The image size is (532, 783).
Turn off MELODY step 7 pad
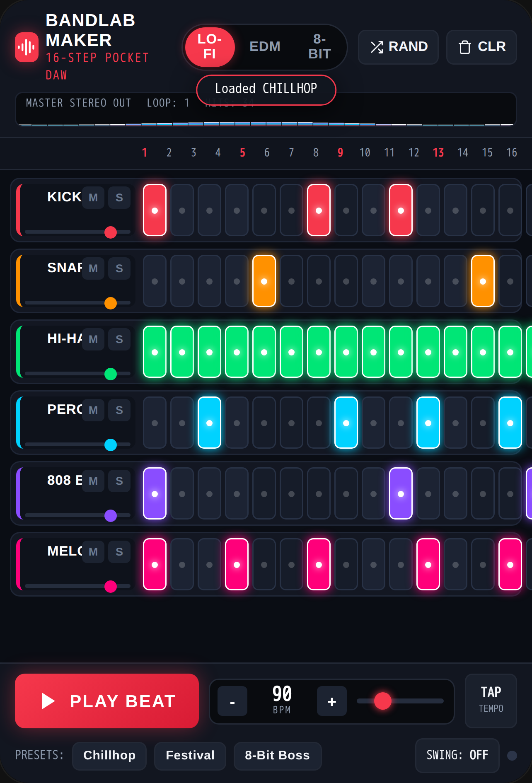pos(319,564)
